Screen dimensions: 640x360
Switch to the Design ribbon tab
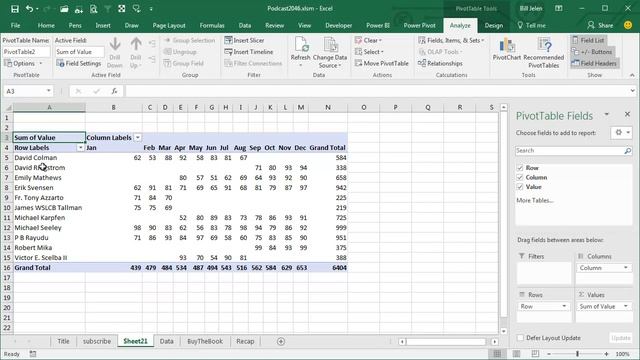(493, 25)
